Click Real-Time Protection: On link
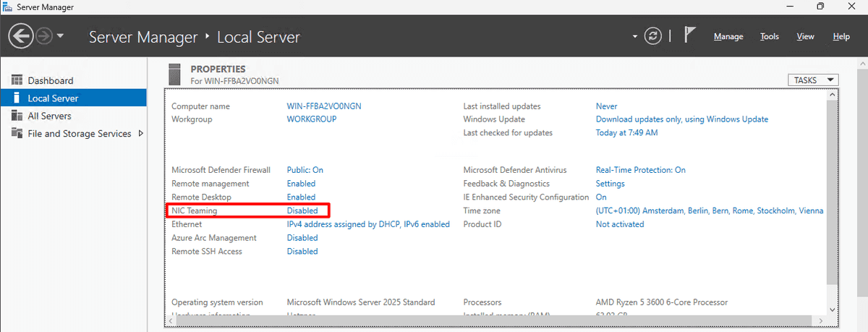 pos(641,170)
